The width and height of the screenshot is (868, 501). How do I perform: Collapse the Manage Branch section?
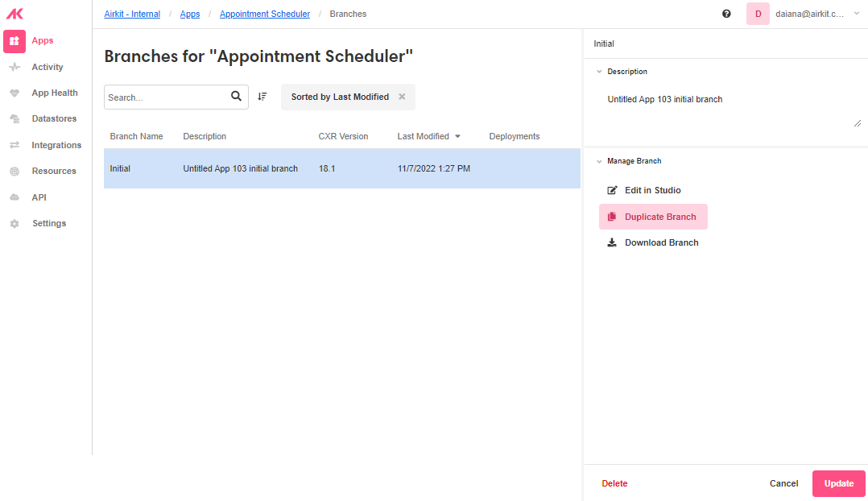pos(599,161)
